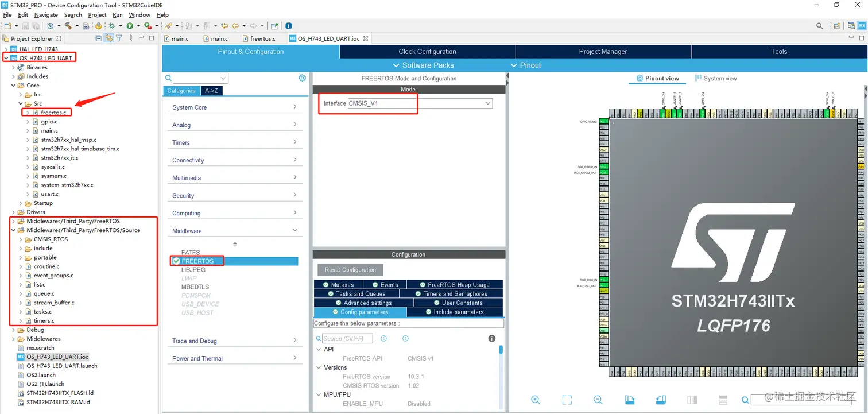The width and height of the screenshot is (868, 414).
Task: Click the flashlight Search toolbar icon
Action: point(169,26)
